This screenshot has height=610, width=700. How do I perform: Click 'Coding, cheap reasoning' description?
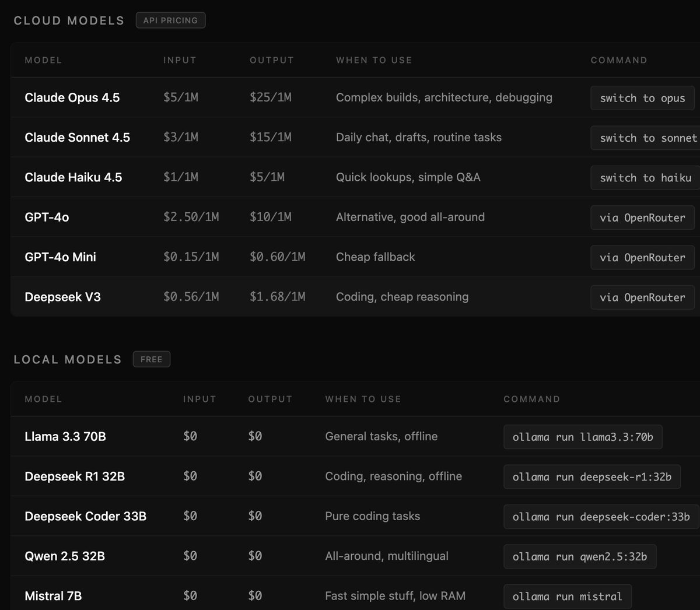pyautogui.click(x=402, y=297)
